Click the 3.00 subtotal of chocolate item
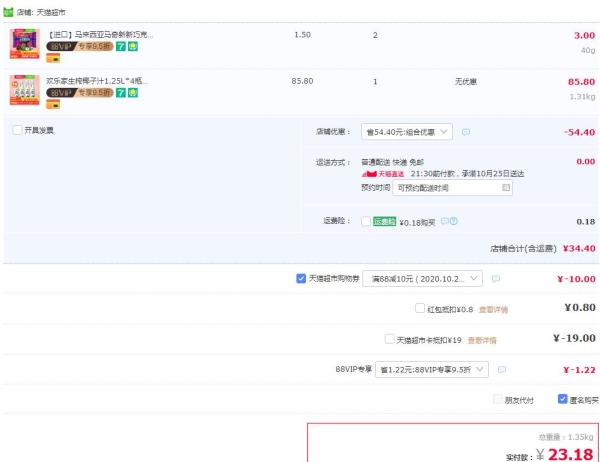 coord(584,35)
